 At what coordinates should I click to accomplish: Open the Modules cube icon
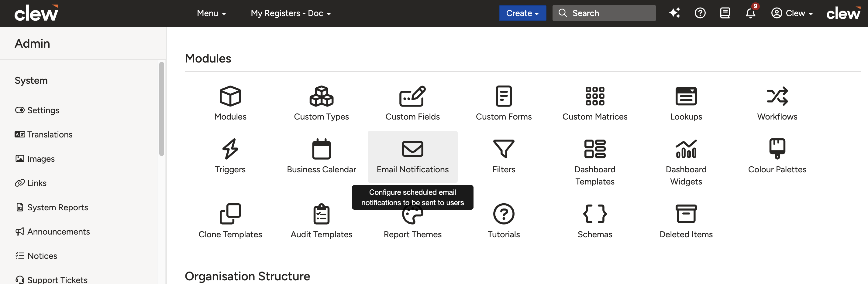230,96
